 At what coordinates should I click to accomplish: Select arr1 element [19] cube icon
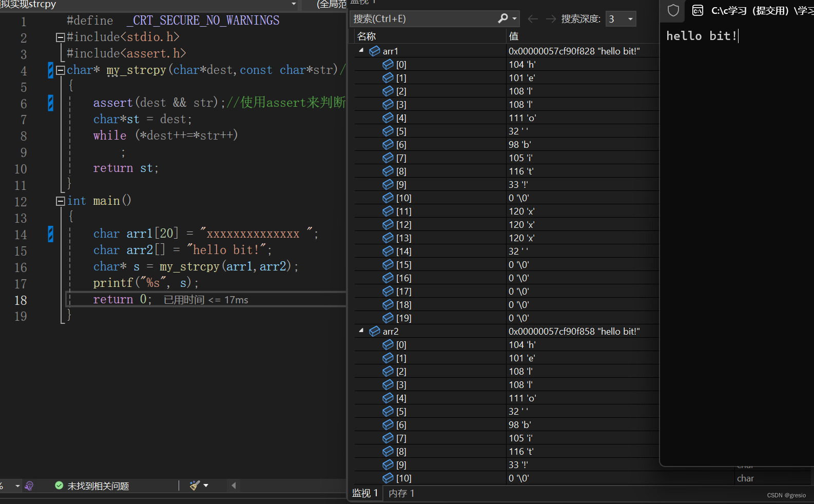pos(388,318)
